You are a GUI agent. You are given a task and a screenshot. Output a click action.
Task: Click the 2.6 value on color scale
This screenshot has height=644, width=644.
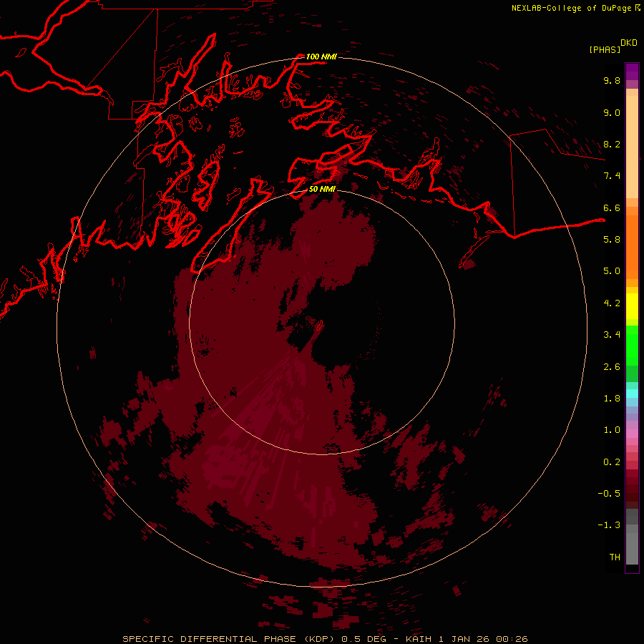point(612,366)
